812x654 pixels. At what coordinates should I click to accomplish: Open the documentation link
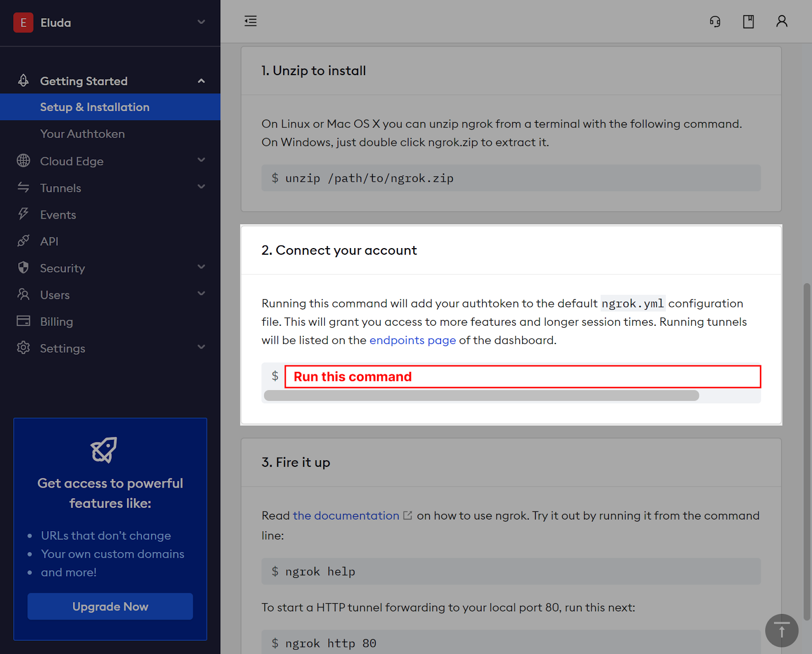point(346,515)
